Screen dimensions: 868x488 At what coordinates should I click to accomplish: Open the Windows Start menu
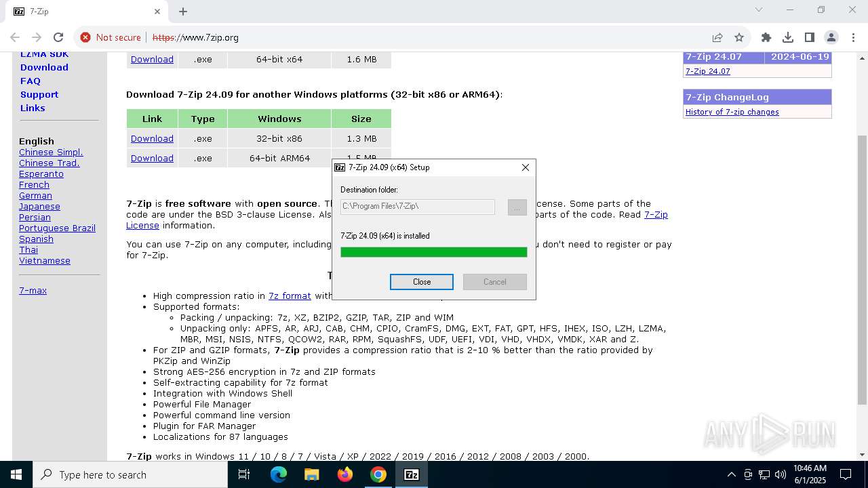tap(16, 474)
